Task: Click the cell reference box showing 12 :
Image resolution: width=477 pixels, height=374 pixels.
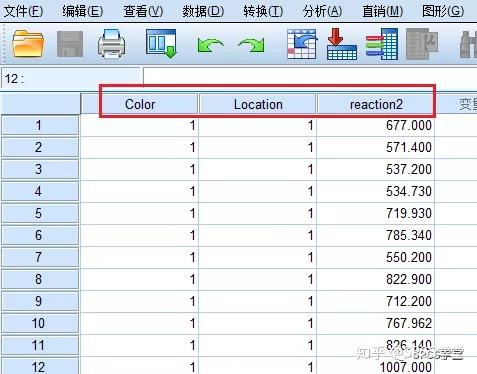Action: click(71, 79)
